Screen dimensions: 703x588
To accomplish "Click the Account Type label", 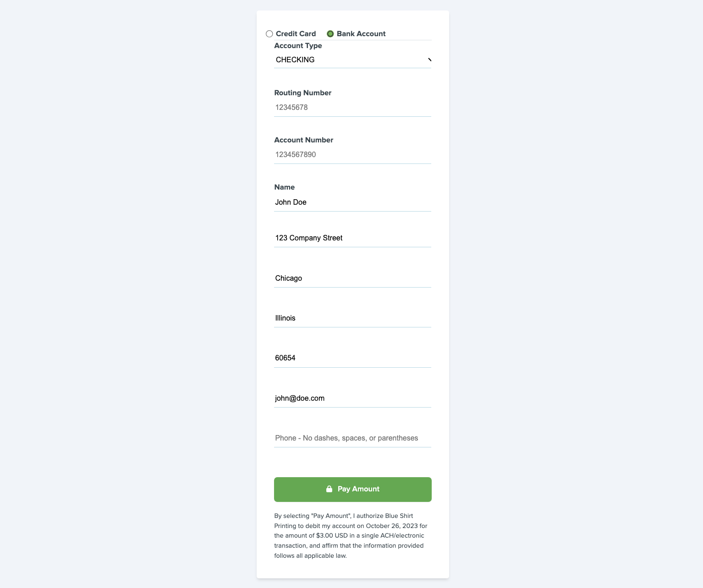I will [298, 46].
